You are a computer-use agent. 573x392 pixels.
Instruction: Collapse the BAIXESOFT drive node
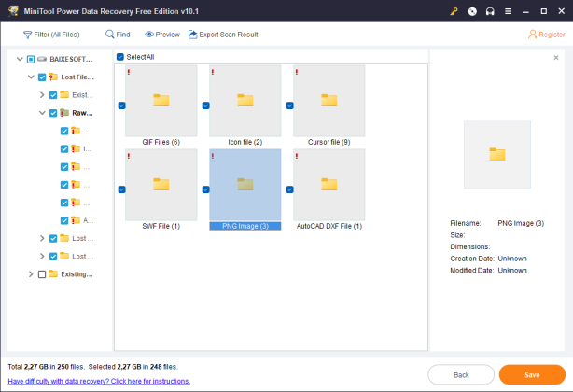coord(20,59)
